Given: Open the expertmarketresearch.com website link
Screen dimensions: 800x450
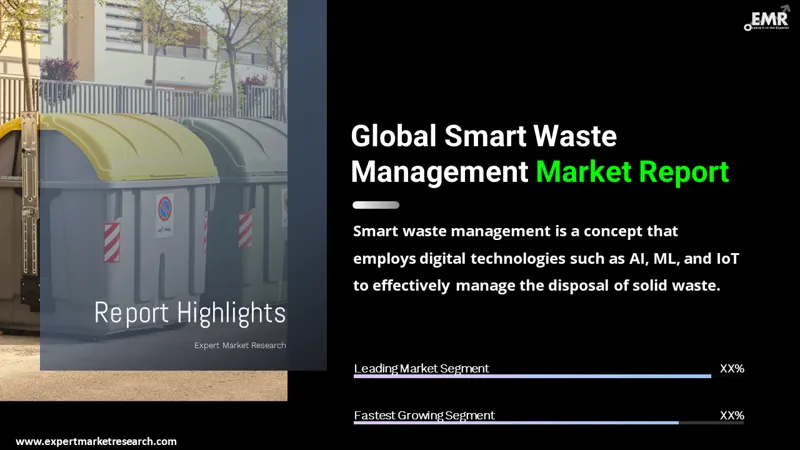Looking at the screenshot, I should pos(96,441).
